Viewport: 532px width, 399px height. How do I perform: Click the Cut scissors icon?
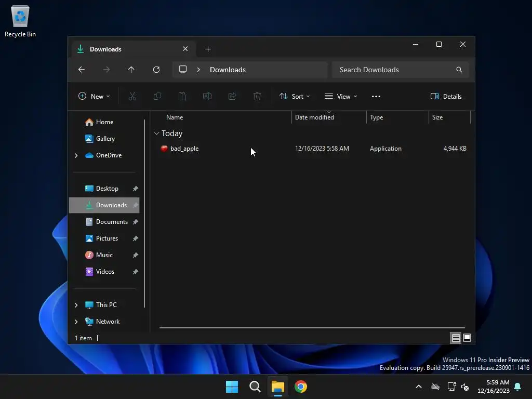click(x=132, y=96)
